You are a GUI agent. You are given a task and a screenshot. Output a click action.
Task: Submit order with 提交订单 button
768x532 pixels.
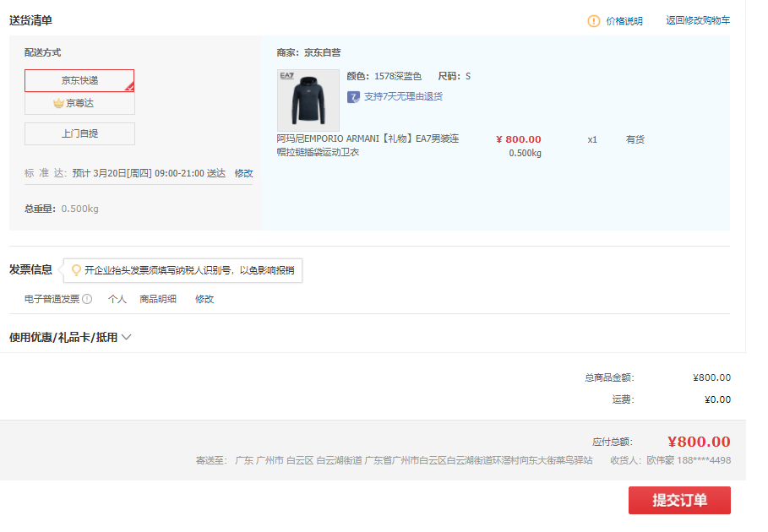coord(679,500)
